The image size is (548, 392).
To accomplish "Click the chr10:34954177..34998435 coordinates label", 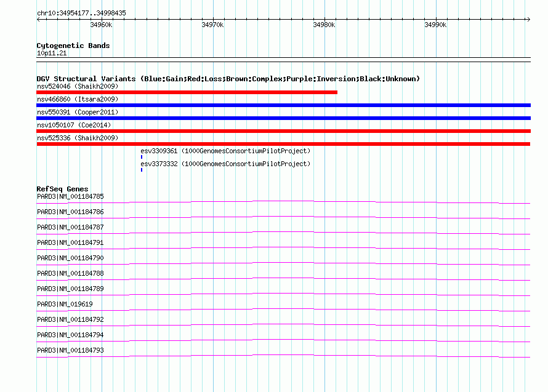I will (81, 14).
